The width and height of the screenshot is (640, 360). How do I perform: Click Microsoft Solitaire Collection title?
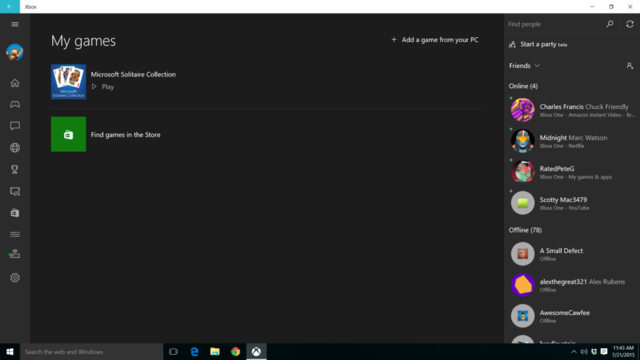[x=133, y=74]
